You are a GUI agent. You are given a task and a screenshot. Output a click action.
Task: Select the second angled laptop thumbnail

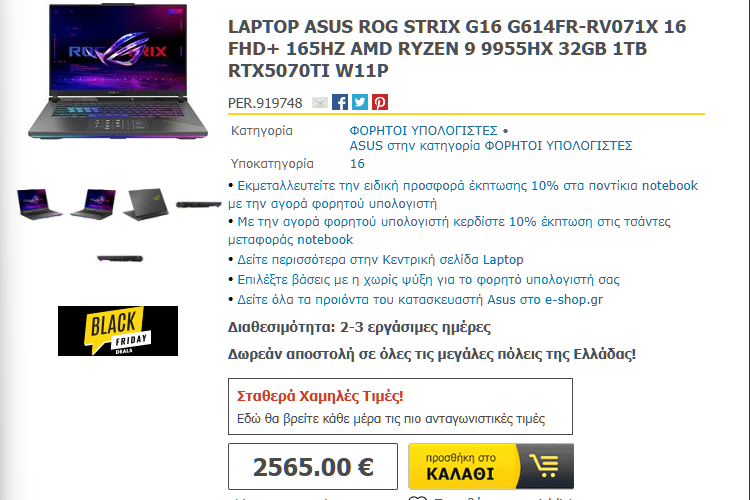point(93,204)
